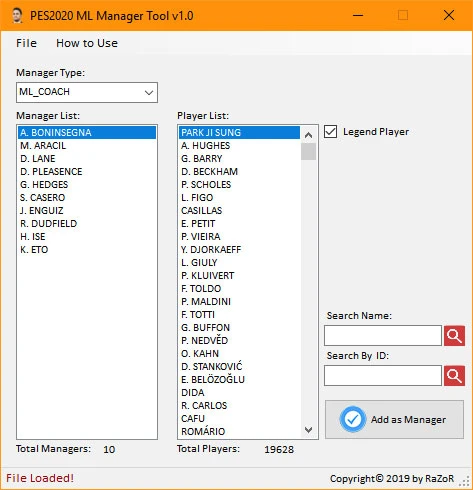Viewport: 473px width, 490px height.
Task: Click the Player List scrollbar thumb
Action: click(x=308, y=152)
